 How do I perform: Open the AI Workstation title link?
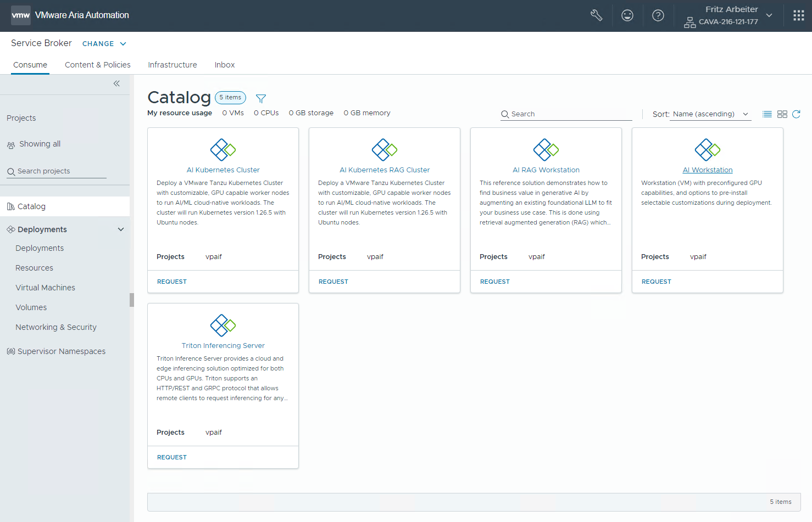708,170
